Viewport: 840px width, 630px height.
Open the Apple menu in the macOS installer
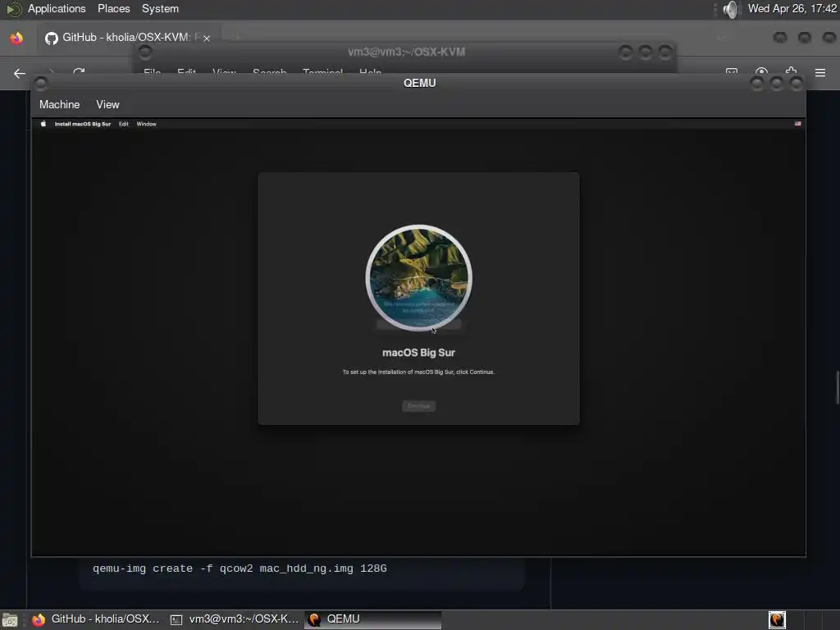tap(43, 124)
